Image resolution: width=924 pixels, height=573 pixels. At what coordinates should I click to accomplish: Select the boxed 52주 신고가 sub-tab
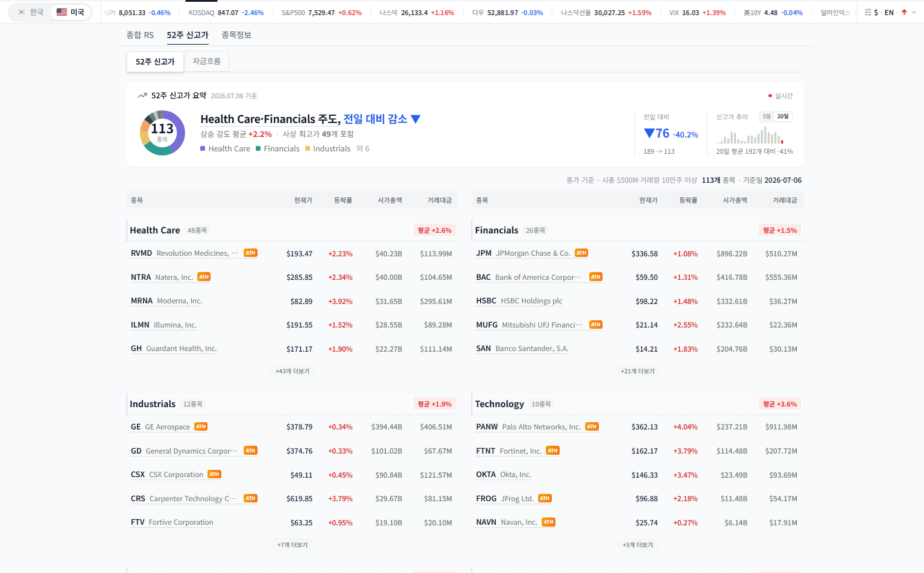click(x=155, y=62)
